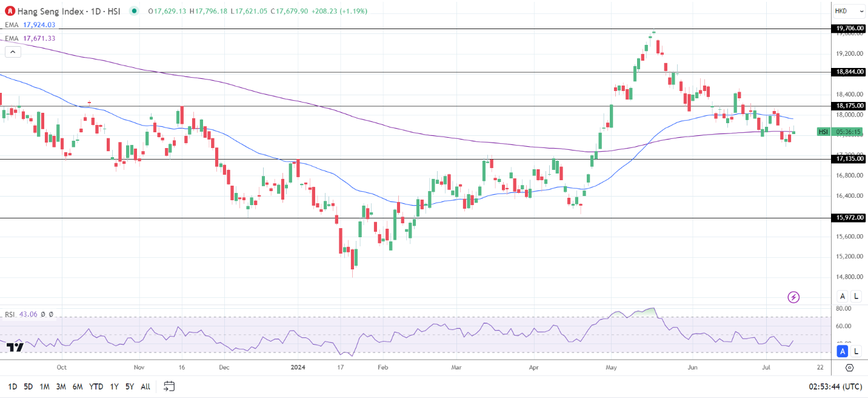Image resolution: width=868 pixels, height=398 pixels.
Task: Click the 15,200.00 price scale value
Action: [849, 256]
